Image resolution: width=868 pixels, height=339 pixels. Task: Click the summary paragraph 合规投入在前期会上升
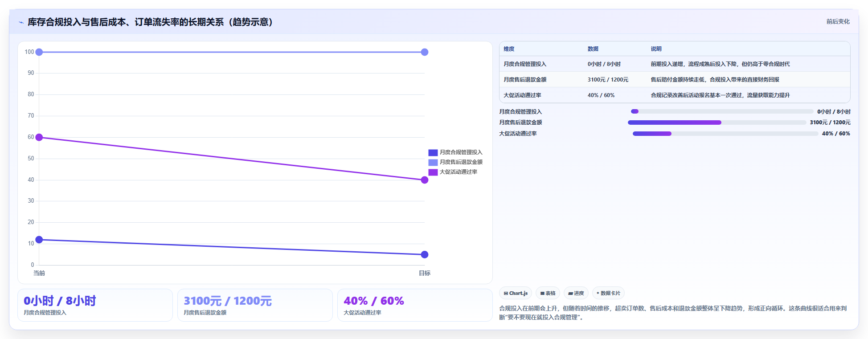[673, 313]
